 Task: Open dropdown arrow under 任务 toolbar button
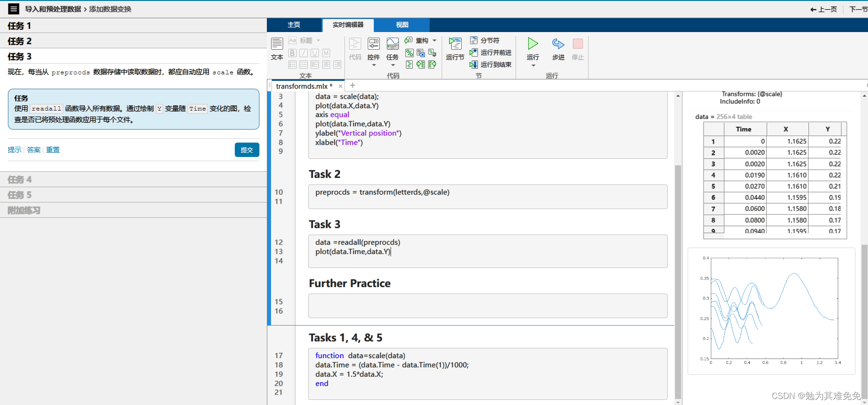[x=393, y=65]
